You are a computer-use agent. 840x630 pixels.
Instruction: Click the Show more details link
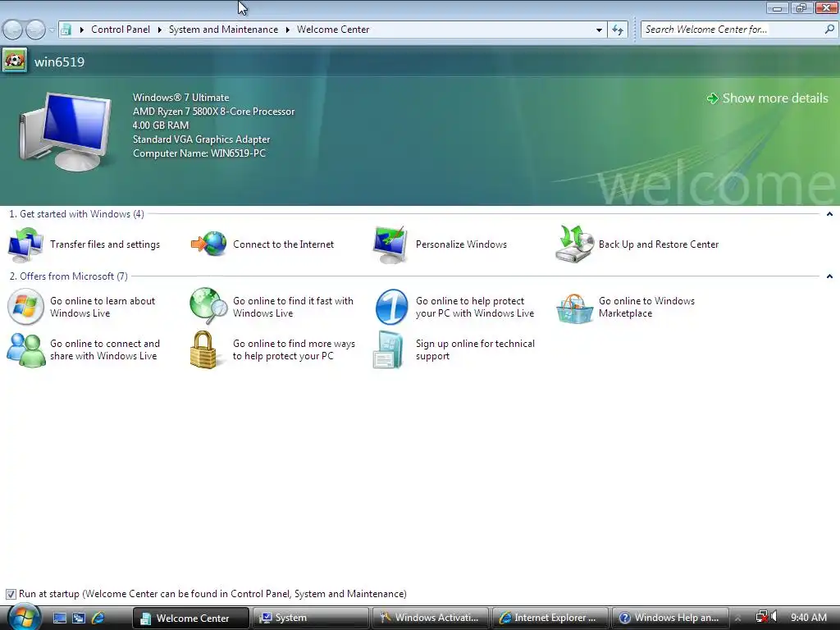point(774,98)
